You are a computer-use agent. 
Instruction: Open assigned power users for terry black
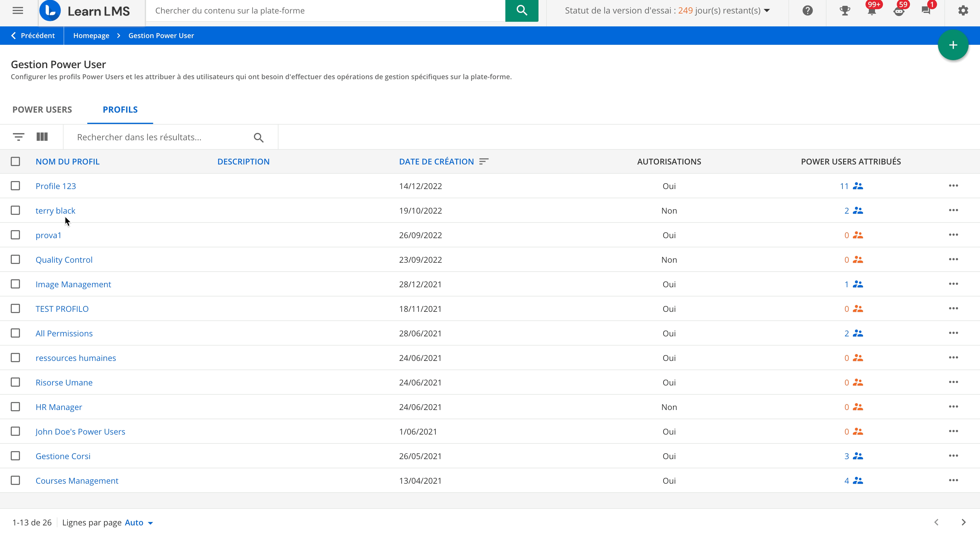click(854, 211)
